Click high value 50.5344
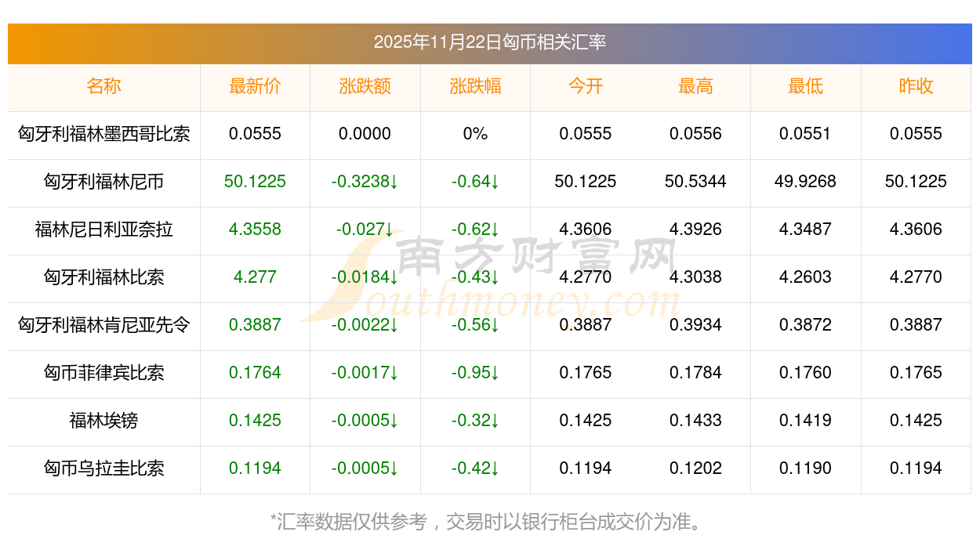Image resolution: width=980 pixels, height=546 pixels. tap(695, 182)
